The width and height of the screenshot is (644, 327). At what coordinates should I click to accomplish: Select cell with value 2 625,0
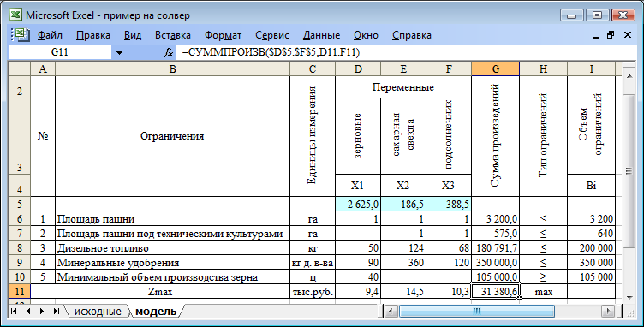pyautogui.click(x=358, y=204)
